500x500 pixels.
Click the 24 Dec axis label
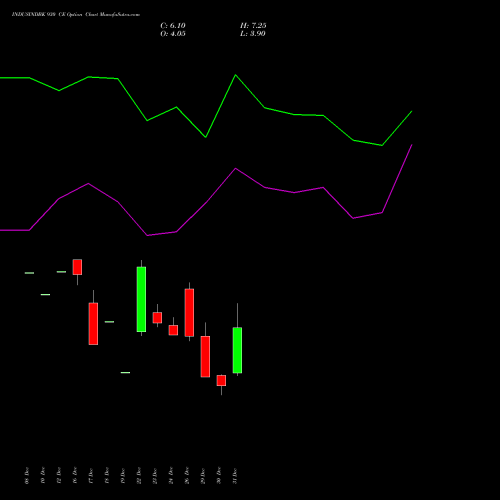(x=171, y=476)
